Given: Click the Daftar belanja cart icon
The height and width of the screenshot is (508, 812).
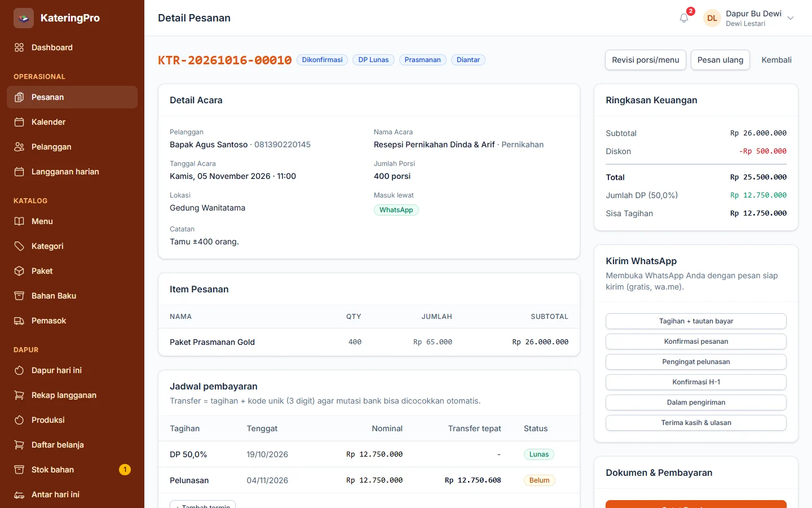Looking at the screenshot, I should (x=19, y=445).
